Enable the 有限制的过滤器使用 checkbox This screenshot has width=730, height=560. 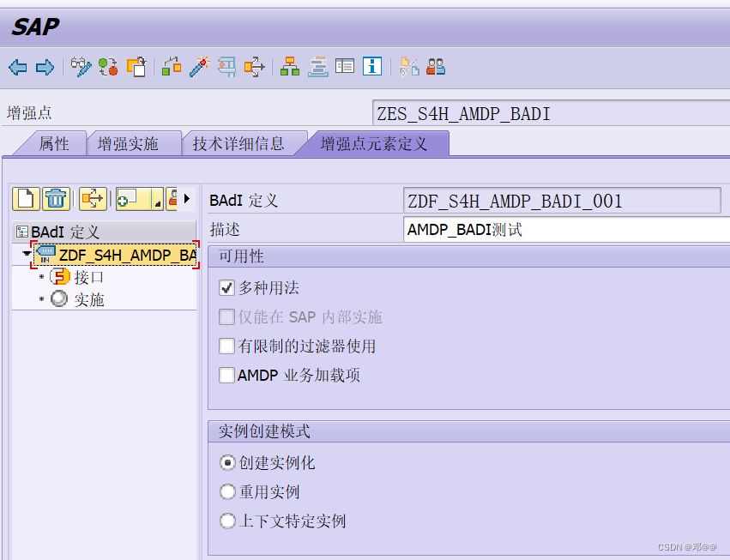coord(226,346)
